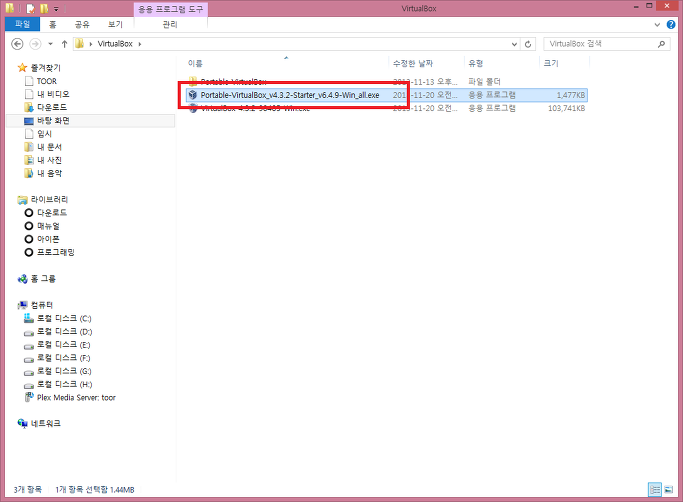
Task: Expand the address bar history dropdown
Action: (514, 44)
